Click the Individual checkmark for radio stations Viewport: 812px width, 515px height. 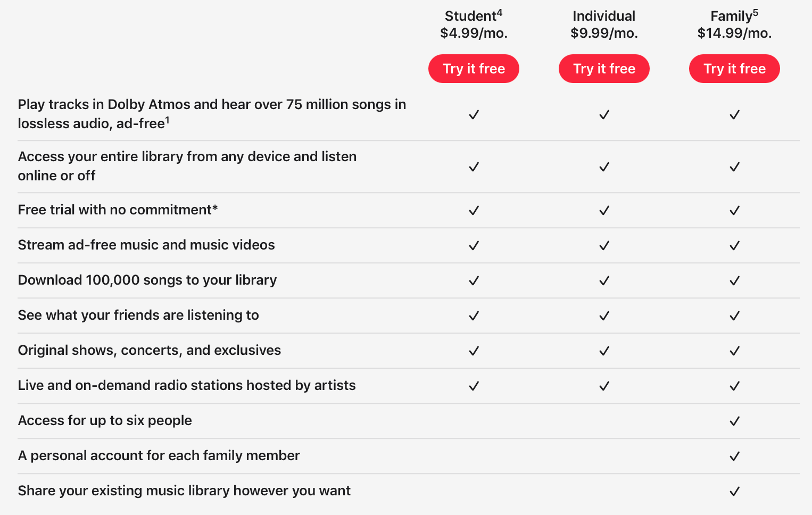click(604, 386)
